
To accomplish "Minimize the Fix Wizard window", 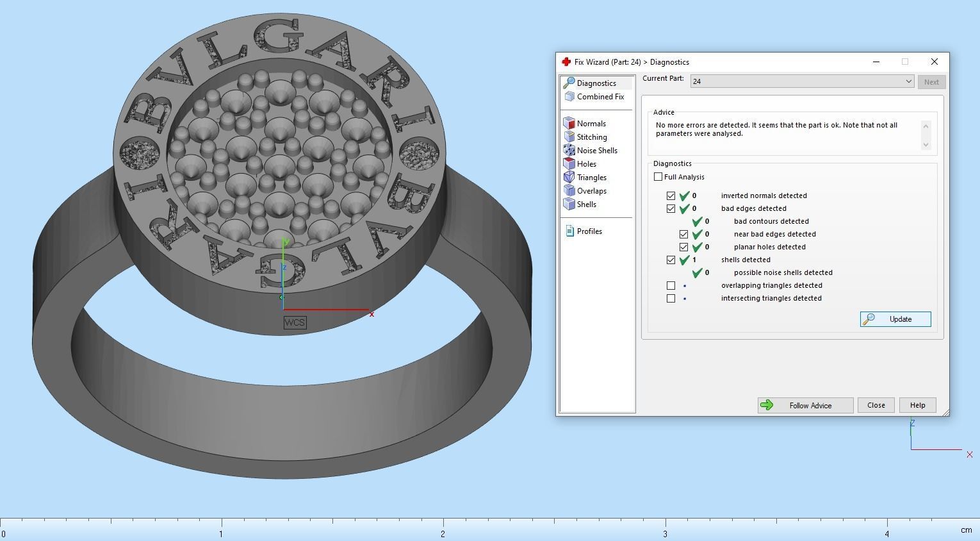I will (x=876, y=62).
